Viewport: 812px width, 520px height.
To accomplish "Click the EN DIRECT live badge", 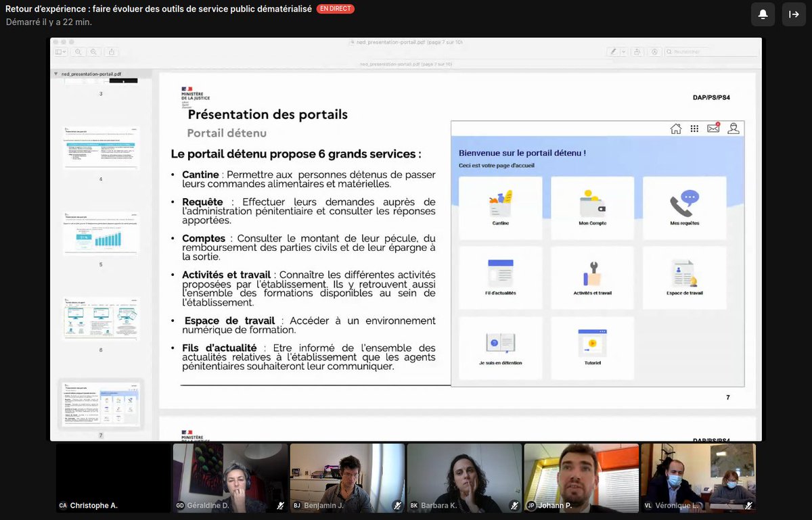I will click(x=336, y=9).
